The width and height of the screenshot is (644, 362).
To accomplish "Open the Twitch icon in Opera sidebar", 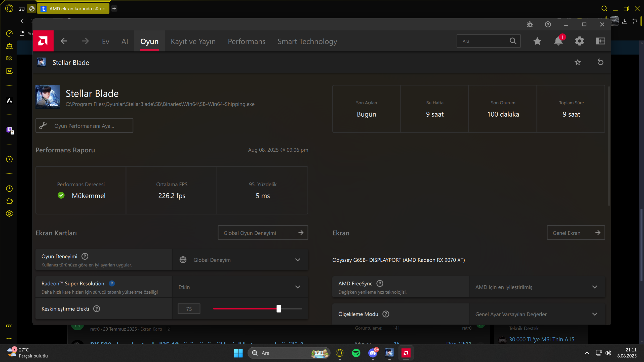I will click(10, 130).
